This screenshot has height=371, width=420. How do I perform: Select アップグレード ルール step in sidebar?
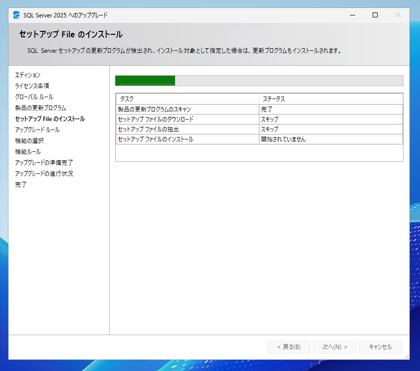(x=37, y=130)
